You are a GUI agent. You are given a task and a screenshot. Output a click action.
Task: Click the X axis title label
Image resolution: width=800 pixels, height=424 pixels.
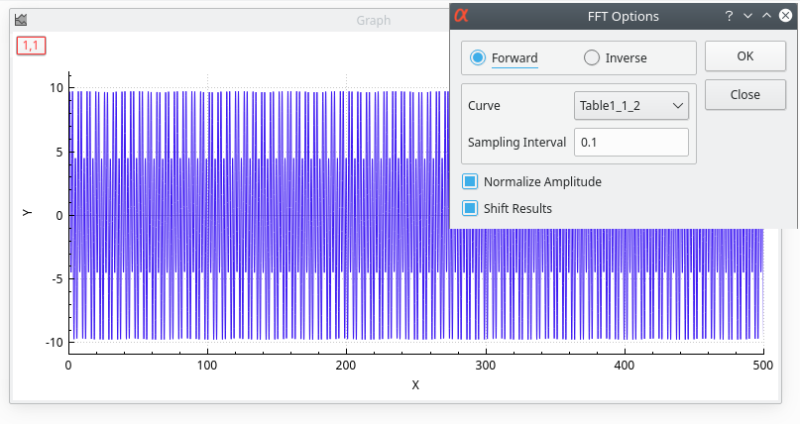point(415,385)
